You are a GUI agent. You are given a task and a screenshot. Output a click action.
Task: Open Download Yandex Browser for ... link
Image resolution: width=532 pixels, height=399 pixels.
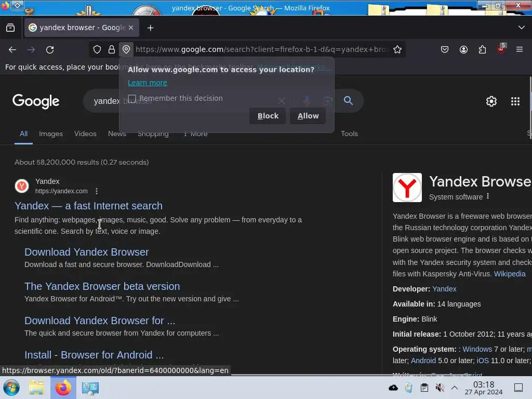pos(100,320)
